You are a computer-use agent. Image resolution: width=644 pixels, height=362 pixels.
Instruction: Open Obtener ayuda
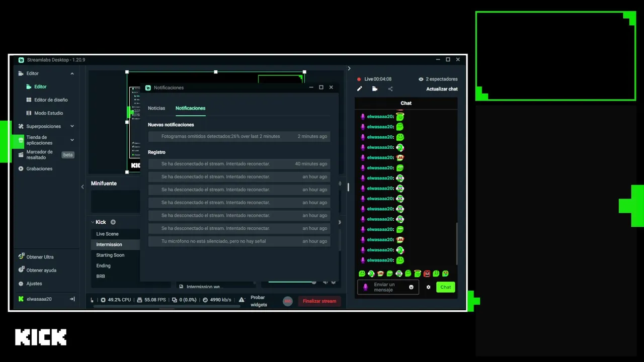click(x=41, y=270)
